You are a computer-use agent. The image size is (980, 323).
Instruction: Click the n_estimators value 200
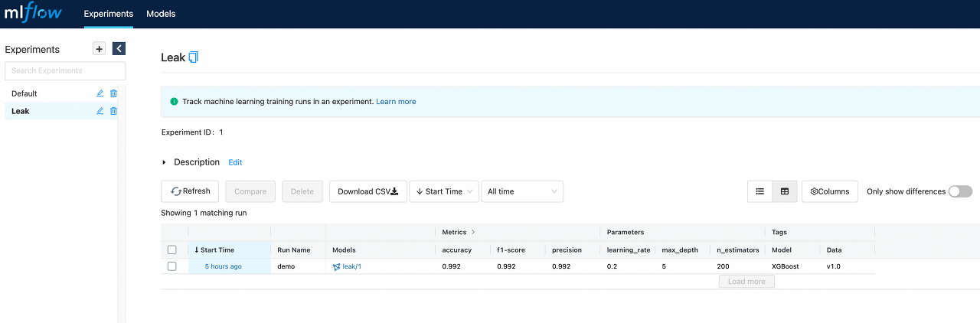[723, 266]
